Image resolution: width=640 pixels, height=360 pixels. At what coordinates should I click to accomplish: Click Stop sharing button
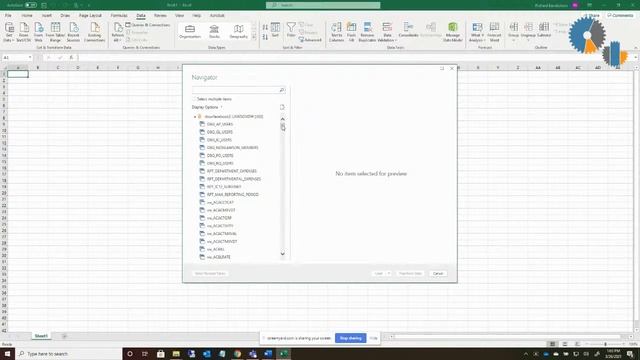tap(351, 338)
